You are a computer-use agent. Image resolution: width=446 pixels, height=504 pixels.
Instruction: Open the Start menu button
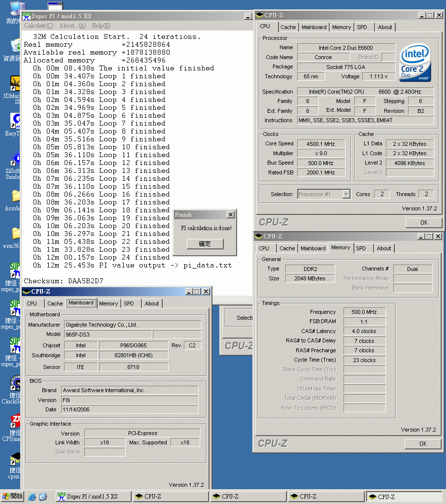coord(12,496)
